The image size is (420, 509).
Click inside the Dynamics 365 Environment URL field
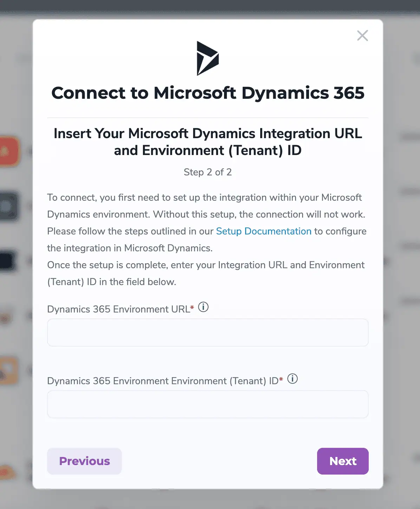208,333
